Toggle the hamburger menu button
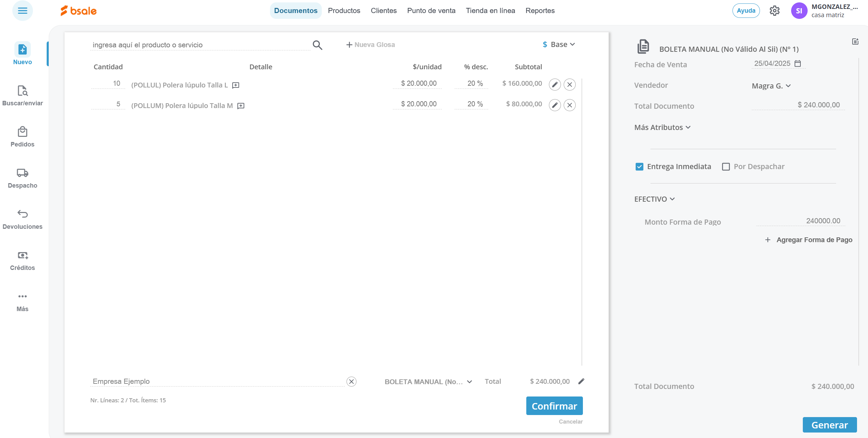 pyautogui.click(x=23, y=11)
